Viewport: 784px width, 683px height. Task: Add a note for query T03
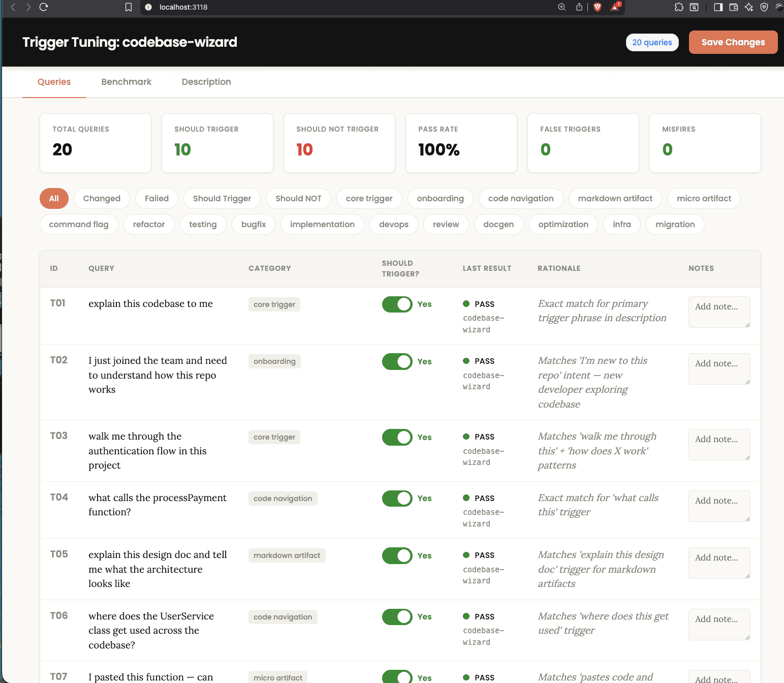click(719, 445)
